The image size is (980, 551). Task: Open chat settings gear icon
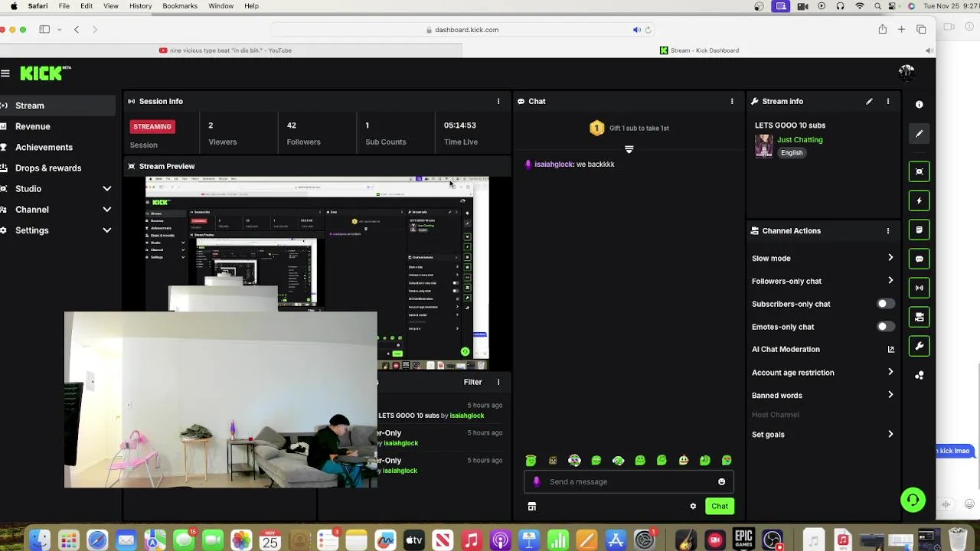(693, 506)
